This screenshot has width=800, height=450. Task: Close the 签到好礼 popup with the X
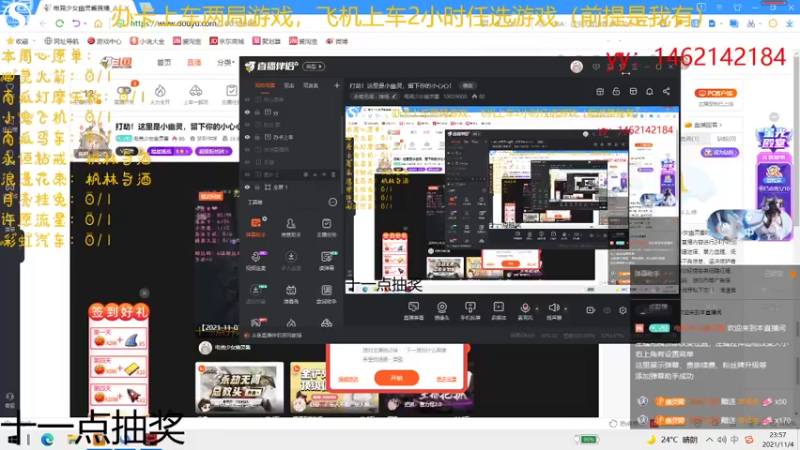coord(144,293)
